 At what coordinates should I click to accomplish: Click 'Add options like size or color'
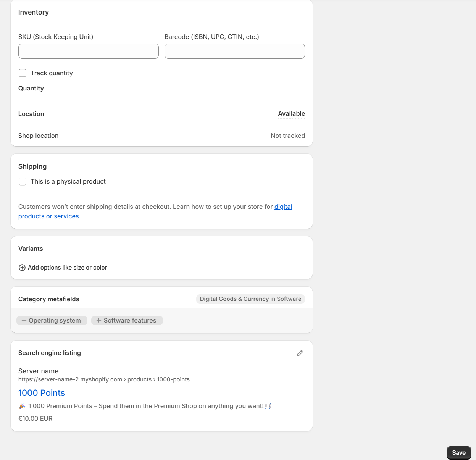[67, 268]
